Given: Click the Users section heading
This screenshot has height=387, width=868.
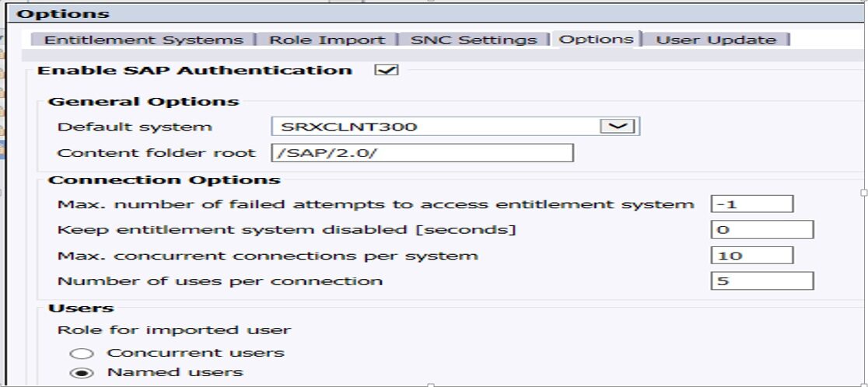Looking at the screenshot, I should click(81, 309).
